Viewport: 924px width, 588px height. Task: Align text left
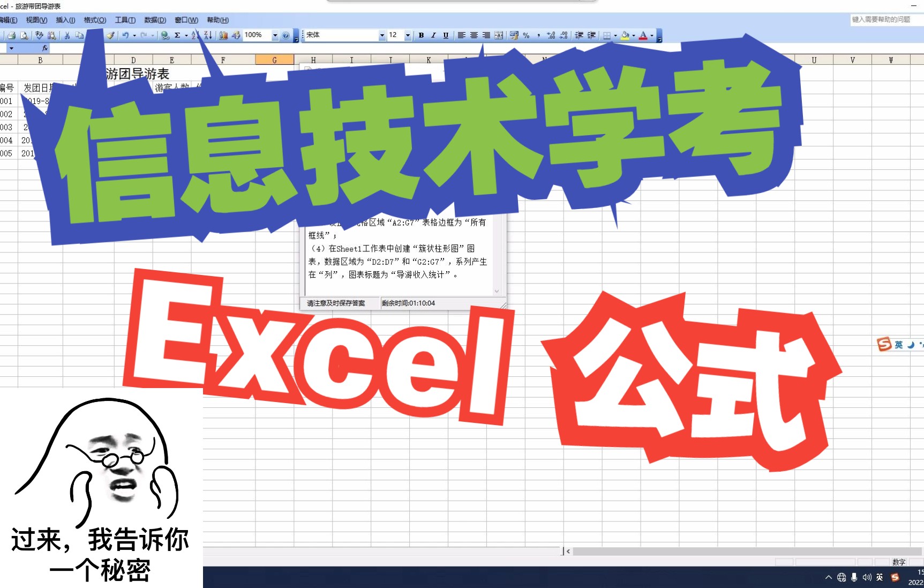click(461, 35)
